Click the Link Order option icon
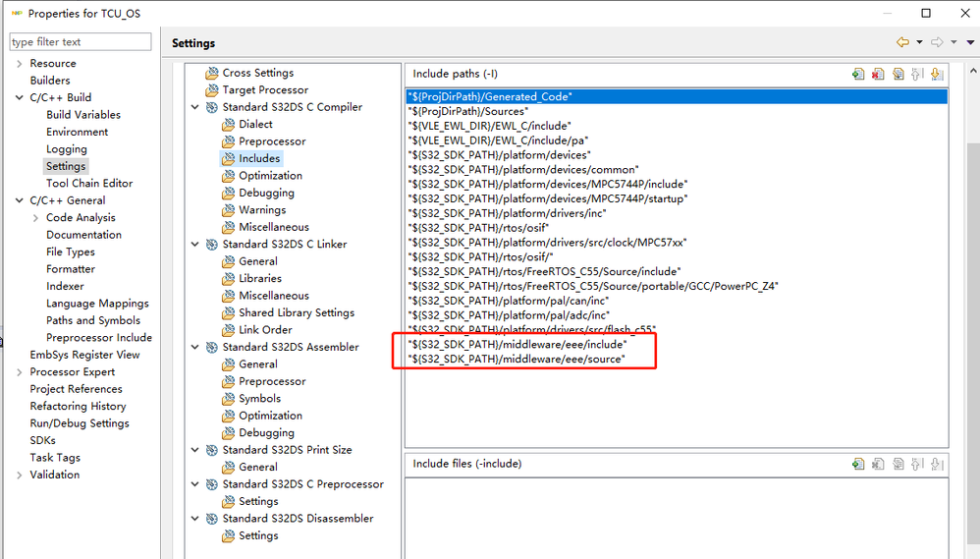This screenshot has width=980, height=559. click(229, 330)
